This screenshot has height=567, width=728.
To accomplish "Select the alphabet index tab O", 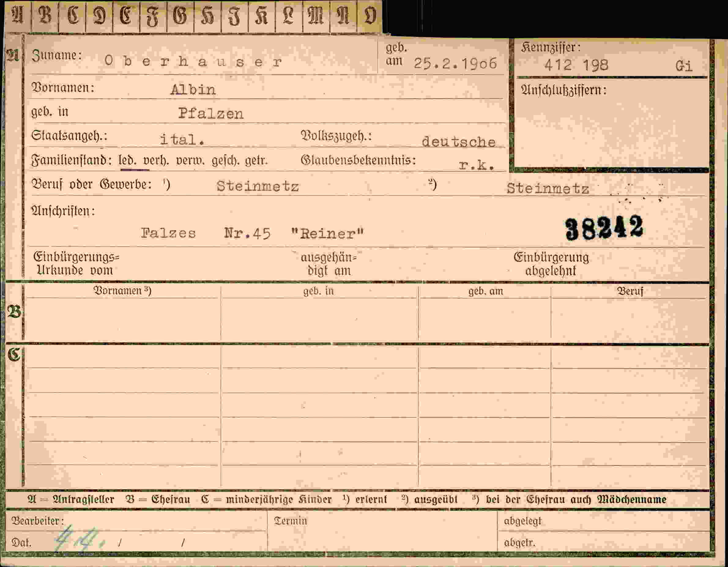I will tap(369, 16).
